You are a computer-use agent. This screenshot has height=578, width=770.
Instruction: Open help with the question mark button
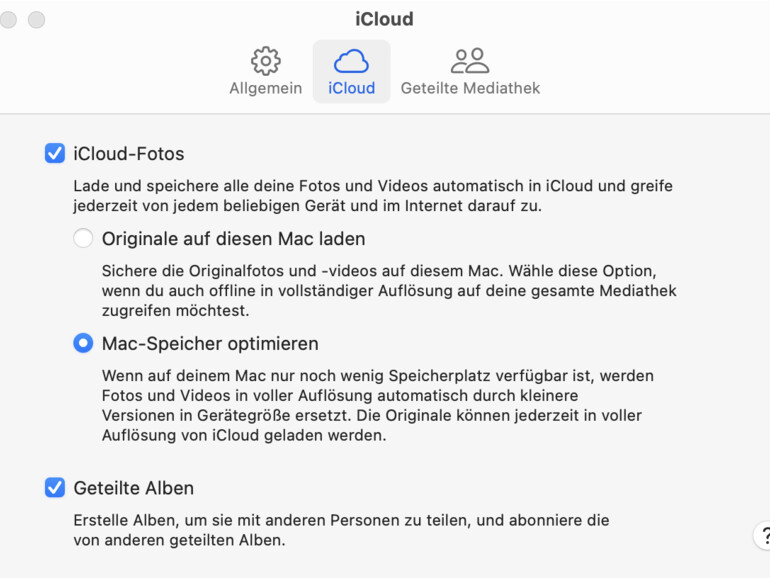[x=763, y=535]
